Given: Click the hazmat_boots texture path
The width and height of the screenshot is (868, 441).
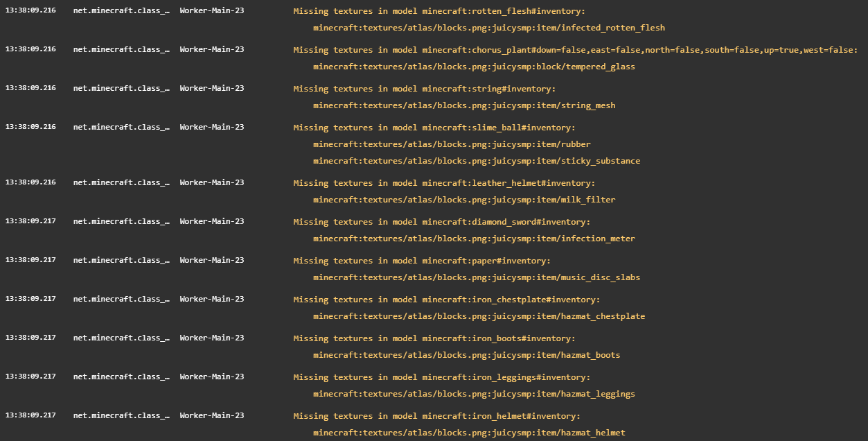Looking at the screenshot, I should point(466,355).
